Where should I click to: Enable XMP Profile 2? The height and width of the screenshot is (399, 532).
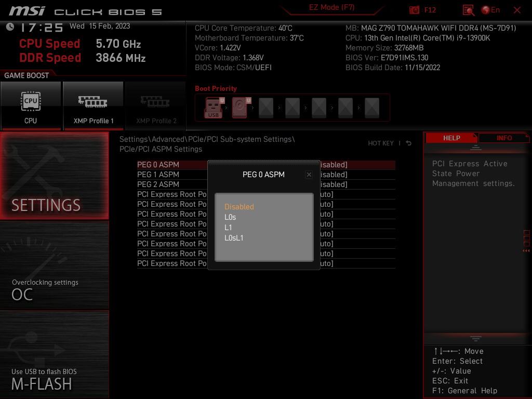(x=156, y=106)
